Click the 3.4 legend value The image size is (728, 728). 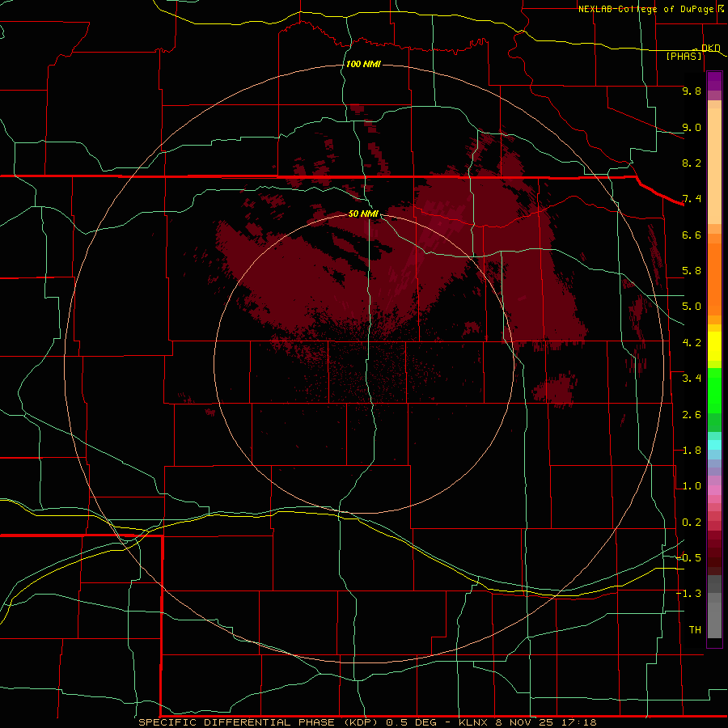pos(692,379)
